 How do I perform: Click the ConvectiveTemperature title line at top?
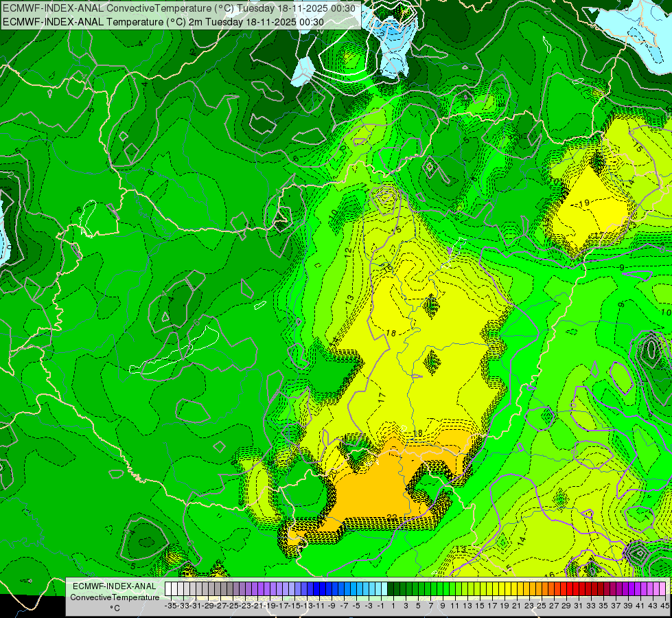(x=180, y=8)
